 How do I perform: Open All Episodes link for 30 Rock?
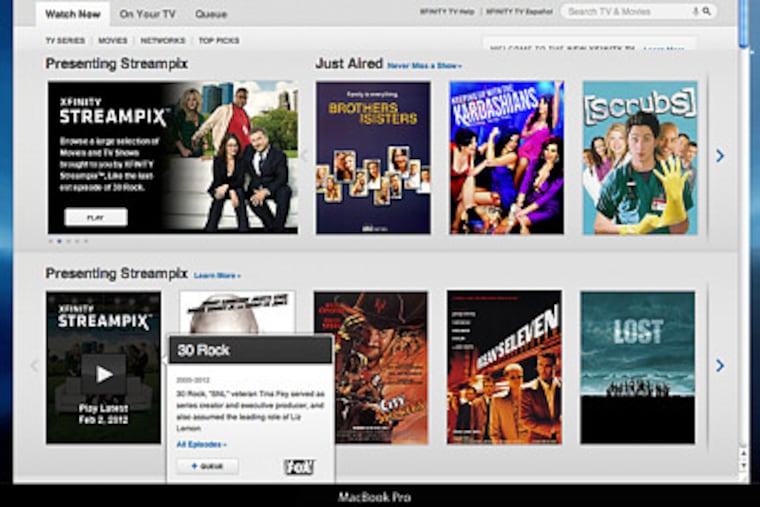pos(201,444)
